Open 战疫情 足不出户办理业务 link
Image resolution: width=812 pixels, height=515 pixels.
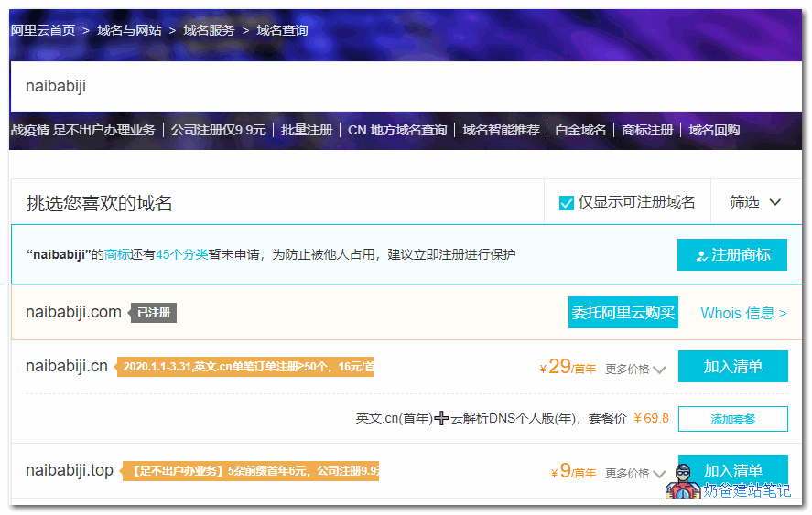pyautogui.click(x=83, y=130)
